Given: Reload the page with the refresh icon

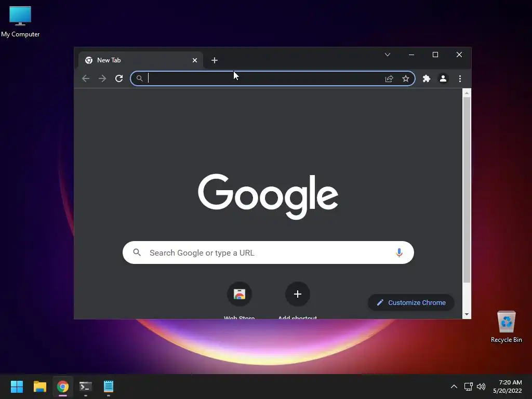Looking at the screenshot, I should click(119, 79).
